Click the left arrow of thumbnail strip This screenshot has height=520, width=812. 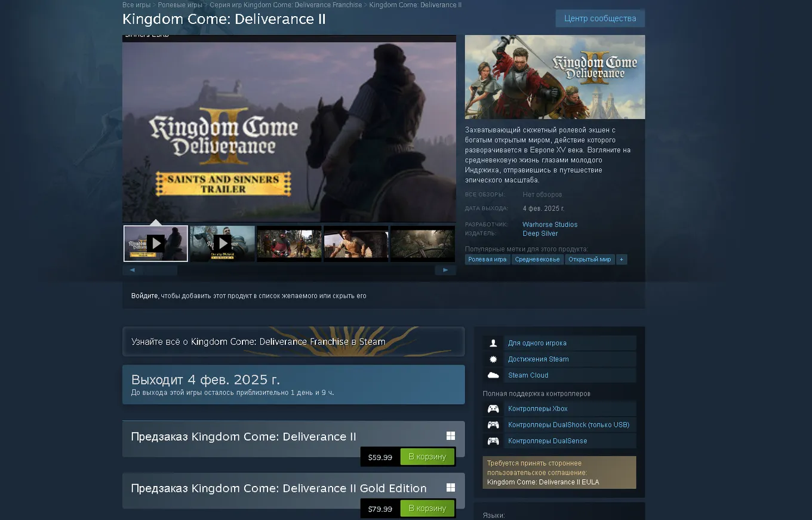[x=133, y=270]
